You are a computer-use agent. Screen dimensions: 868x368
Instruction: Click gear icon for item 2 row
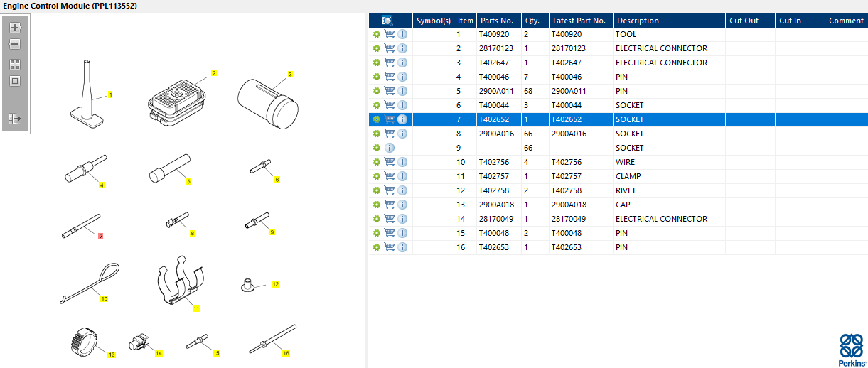click(x=377, y=48)
